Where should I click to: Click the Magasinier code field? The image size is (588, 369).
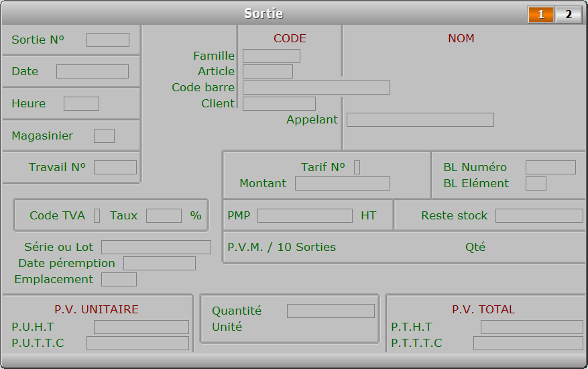104,136
